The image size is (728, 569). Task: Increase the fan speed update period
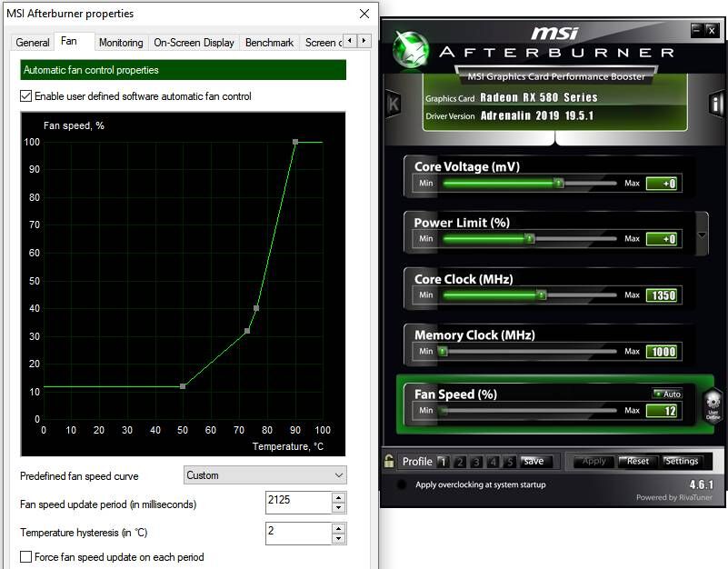338,497
